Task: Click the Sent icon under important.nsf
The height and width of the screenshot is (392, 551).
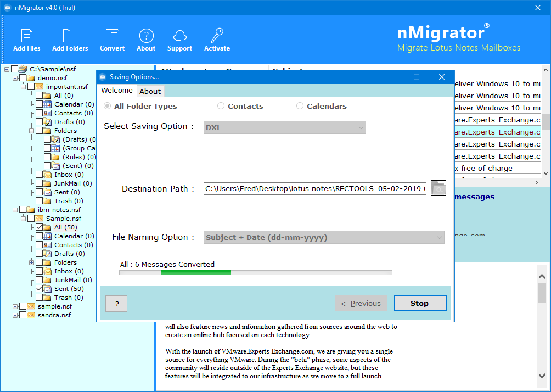Action: point(47,192)
